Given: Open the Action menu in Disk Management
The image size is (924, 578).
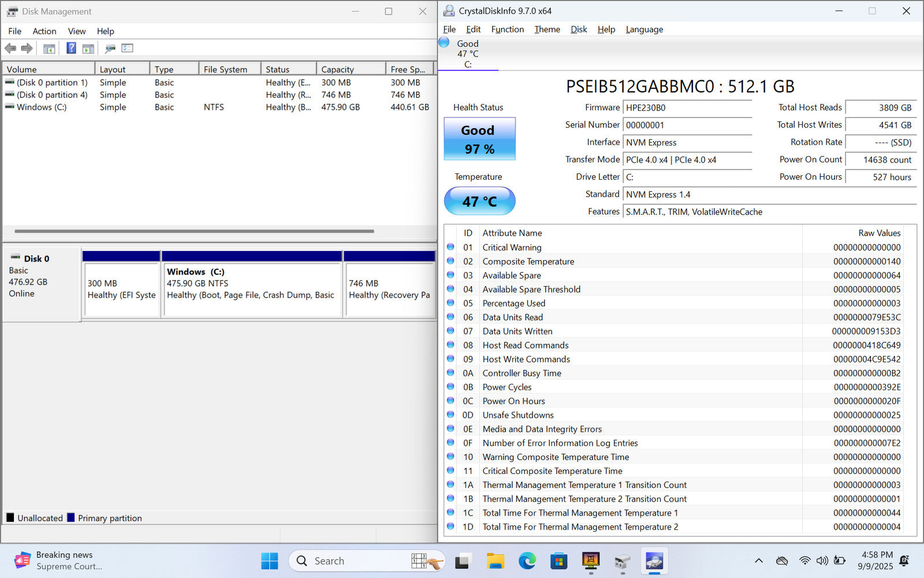Looking at the screenshot, I should coord(44,31).
